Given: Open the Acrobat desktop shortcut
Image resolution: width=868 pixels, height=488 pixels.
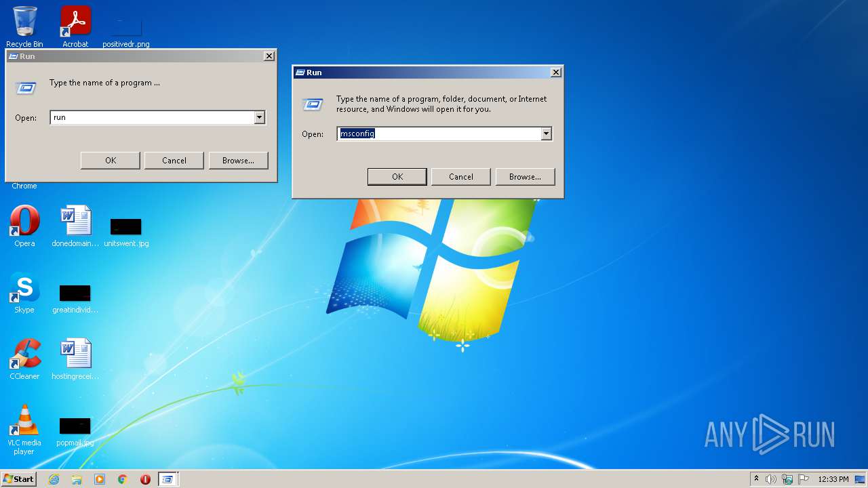Looking at the screenshot, I should (x=75, y=26).
